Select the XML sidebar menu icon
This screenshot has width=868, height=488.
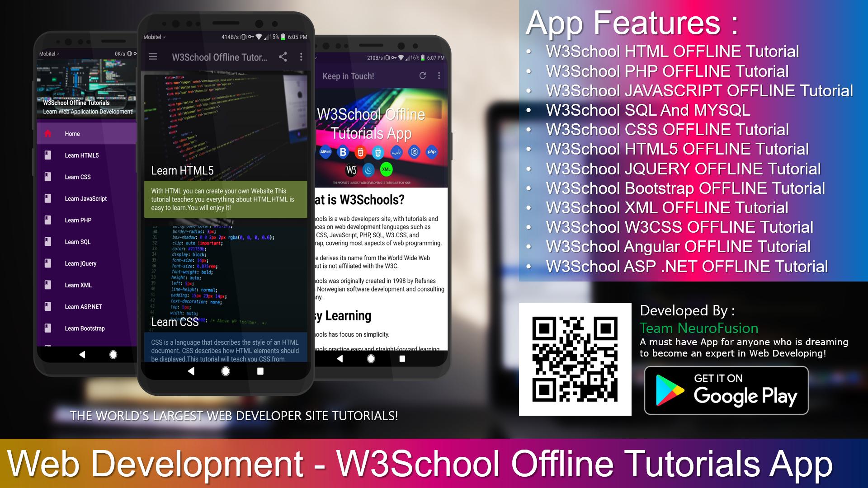tap(49, 285)
